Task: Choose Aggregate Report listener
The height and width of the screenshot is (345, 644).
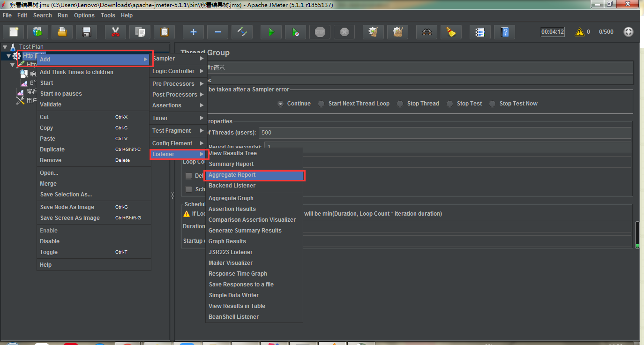Action: tap(255, 175)
